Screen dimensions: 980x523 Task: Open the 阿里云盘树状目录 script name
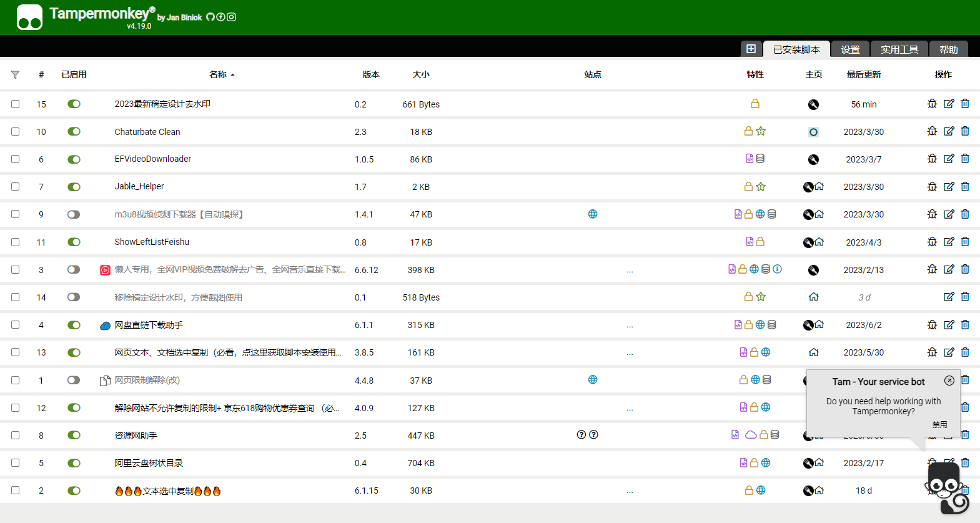(x=149, y=463)
